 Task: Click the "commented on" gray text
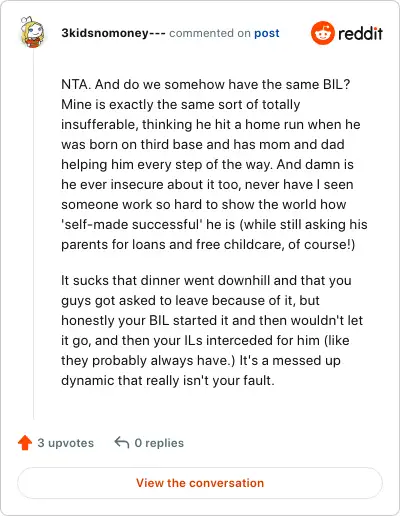click(x=210, y=33)
